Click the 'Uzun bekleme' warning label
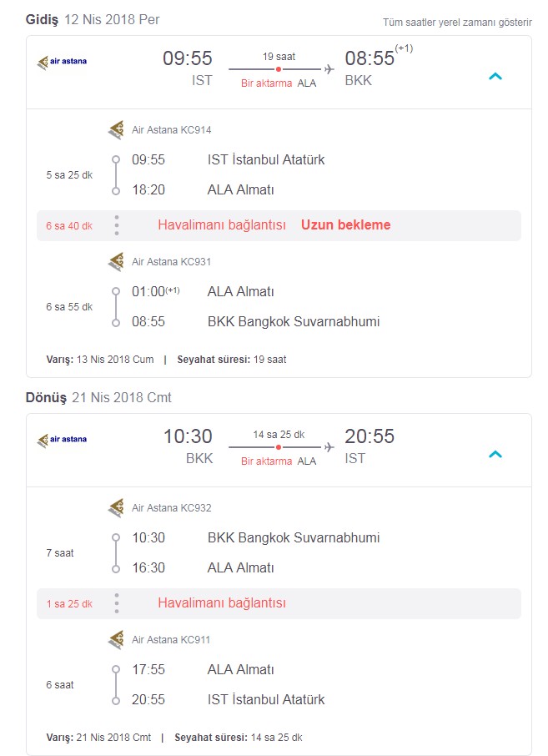This screenshot has height=756, width=548. coord(346,225)
